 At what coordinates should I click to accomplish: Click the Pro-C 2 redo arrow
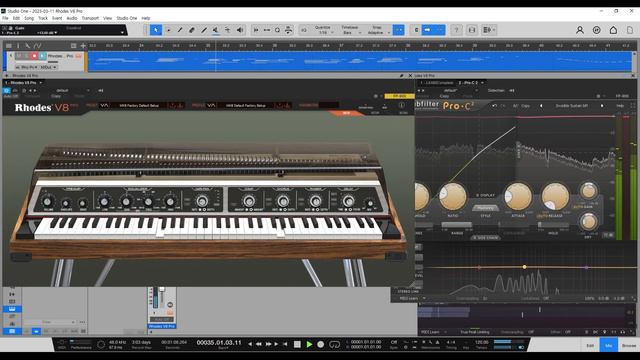503,106
